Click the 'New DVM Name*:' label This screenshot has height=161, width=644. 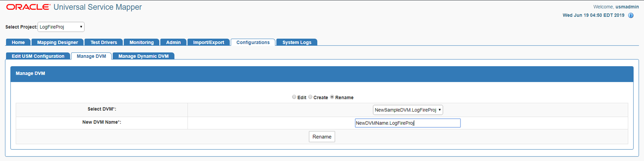coord(102,122)
